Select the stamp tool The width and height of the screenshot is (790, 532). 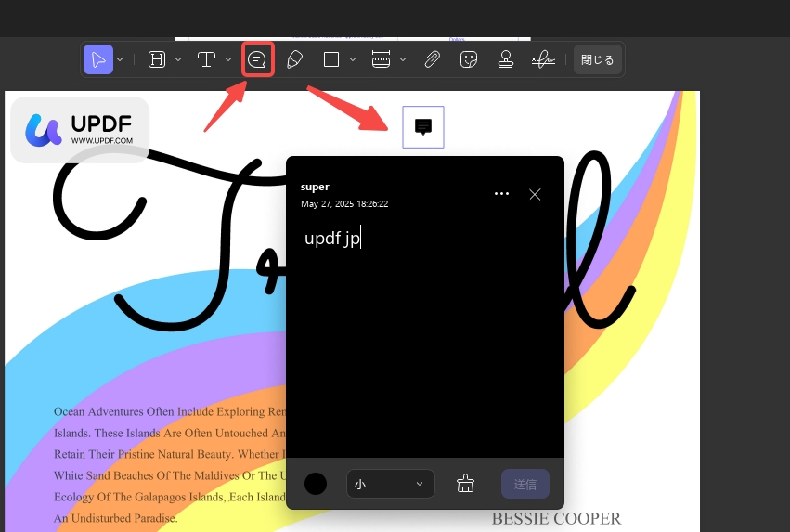point(506,59)
